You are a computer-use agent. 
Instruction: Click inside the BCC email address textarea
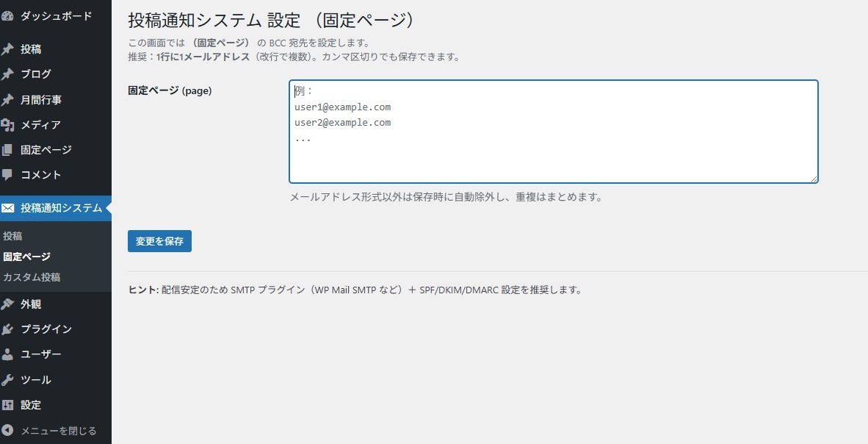pos(554,132)
